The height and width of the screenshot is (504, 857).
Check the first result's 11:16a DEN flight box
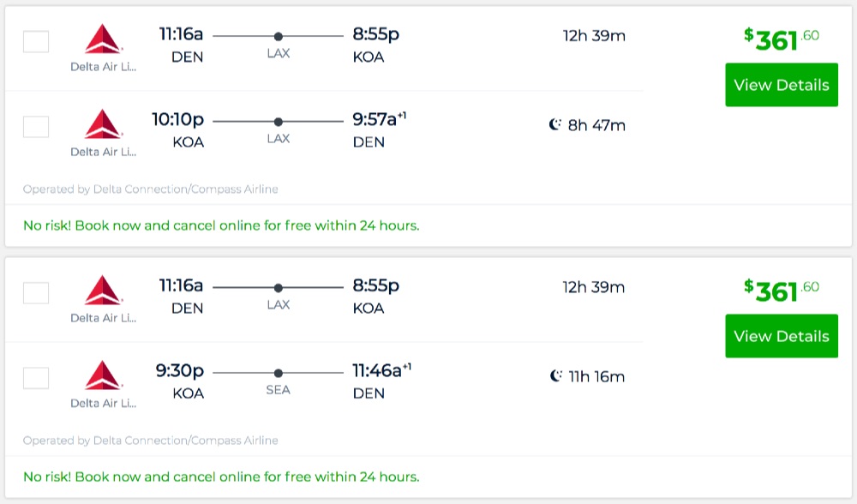(x=36, y=41)
